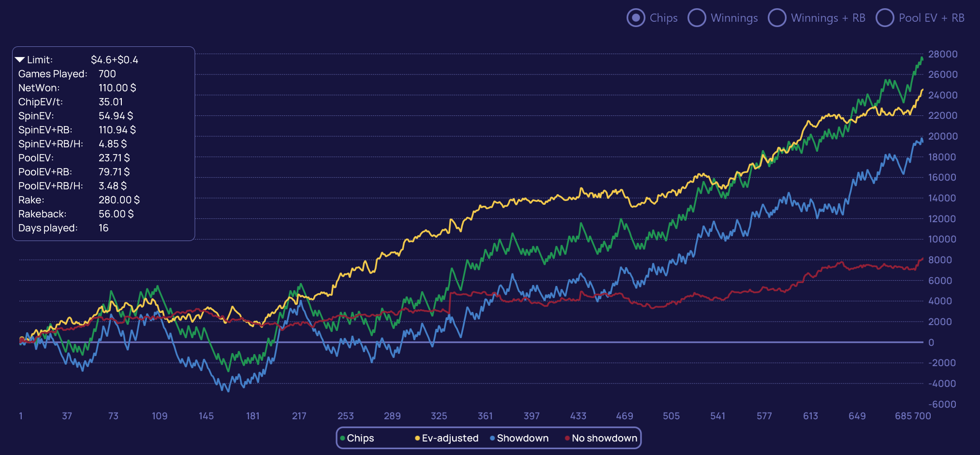Click the blue Showdown legend dot
The height and width of the screenshot is (455, 980).
pos(492,439)
